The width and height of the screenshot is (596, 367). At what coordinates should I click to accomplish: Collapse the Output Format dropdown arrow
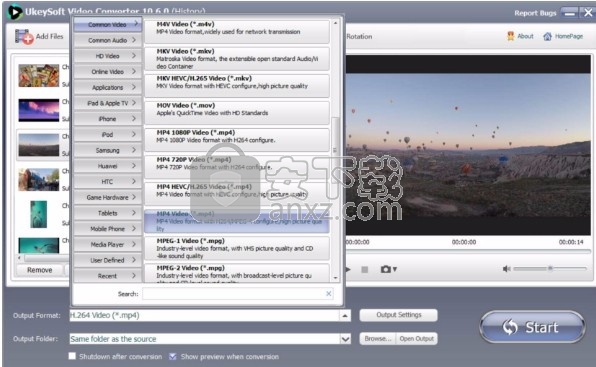pyautogui.click(x=345, y=315)
